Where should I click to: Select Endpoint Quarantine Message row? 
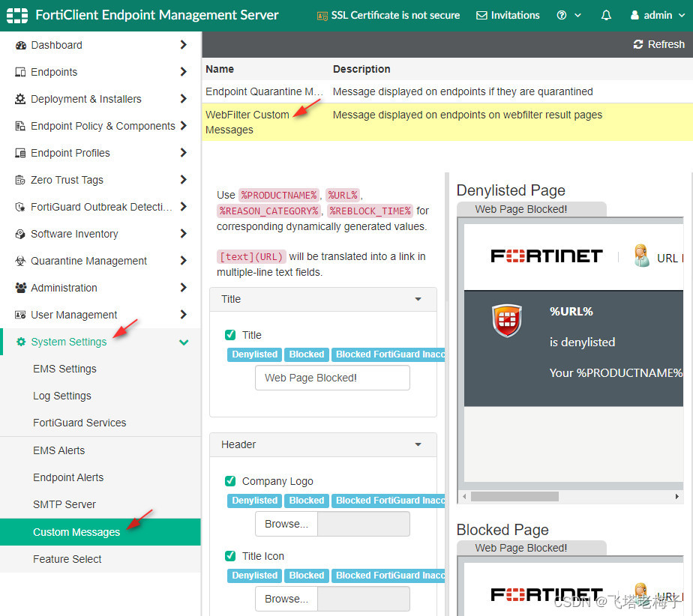pos(447,91)
